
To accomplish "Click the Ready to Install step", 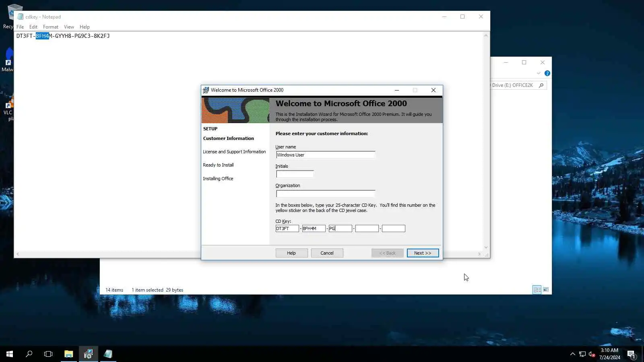I will click(x=218, y=165).
